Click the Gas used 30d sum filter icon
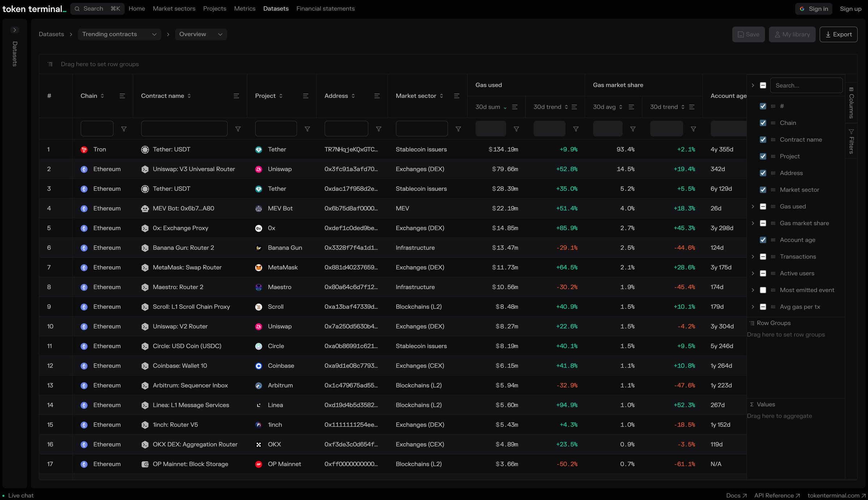 (x=516, y=129)
